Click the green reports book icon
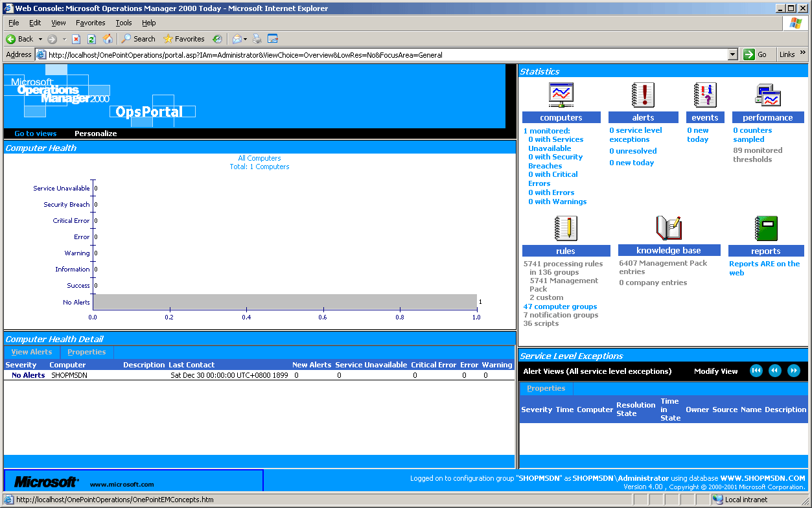The width and height of the screenshot is (812, 508). 765,229
